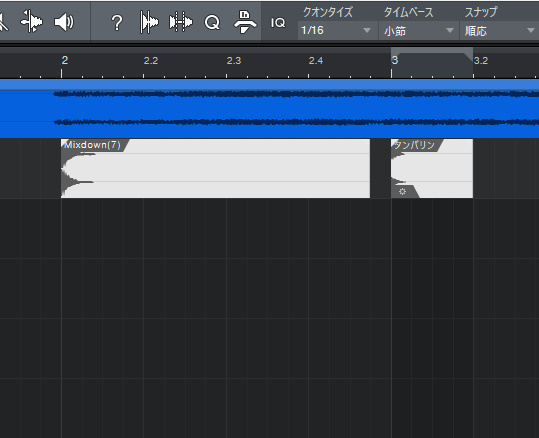Image resolution: width=539 pixels, height=438 pixels.
Task: Click the 2.3 beat ruler marker
Action: pos(234,61)
